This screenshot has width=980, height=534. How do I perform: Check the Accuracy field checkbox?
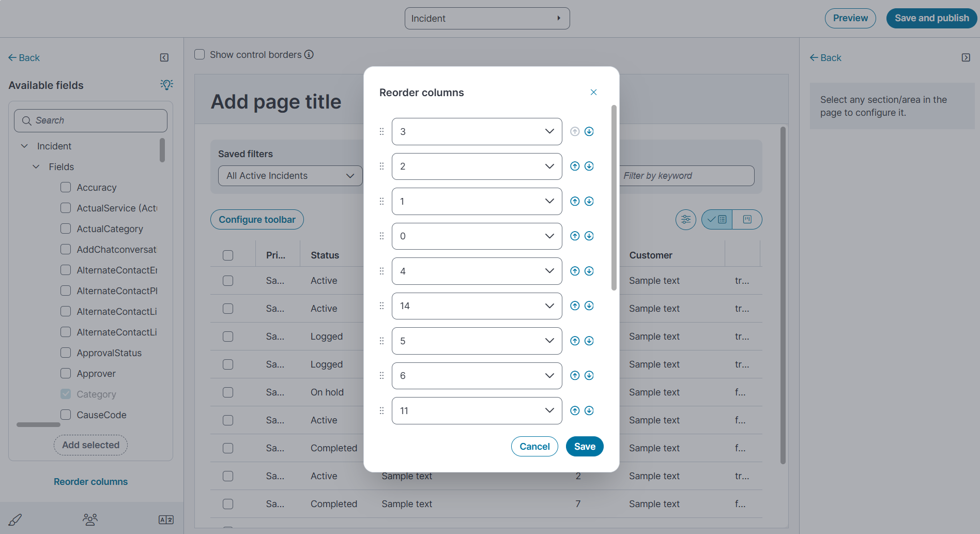point(66,187)
